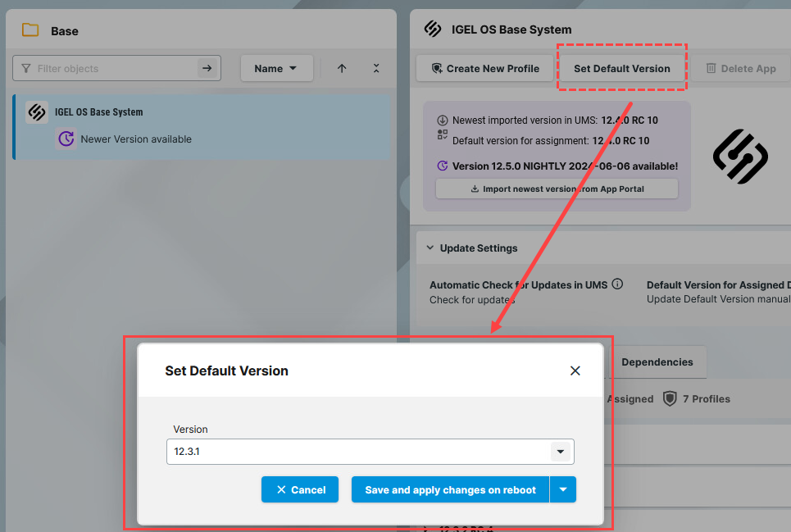Expand the split arrow beside Save and apply

coord(563,489)
